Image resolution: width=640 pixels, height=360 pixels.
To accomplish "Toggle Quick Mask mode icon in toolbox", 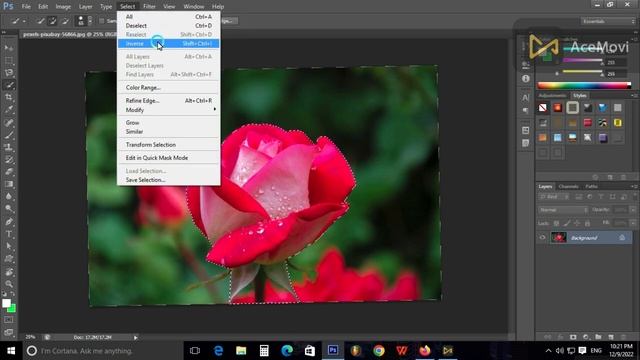I will tap(9, 320).
